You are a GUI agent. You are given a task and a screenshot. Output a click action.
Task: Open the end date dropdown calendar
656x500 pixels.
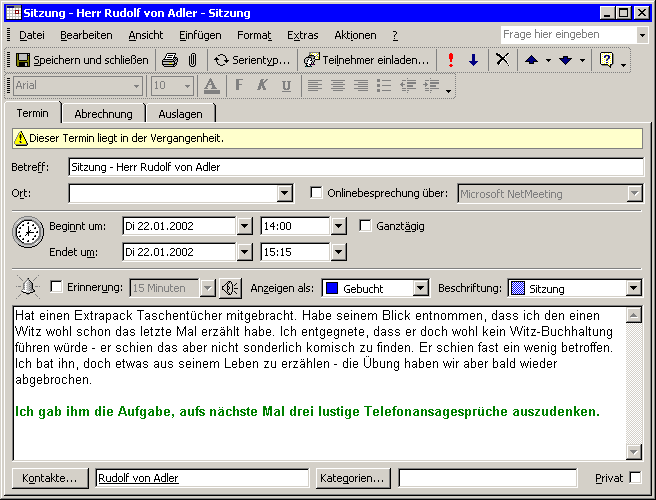pyautogui.click(x=244, y=252)
